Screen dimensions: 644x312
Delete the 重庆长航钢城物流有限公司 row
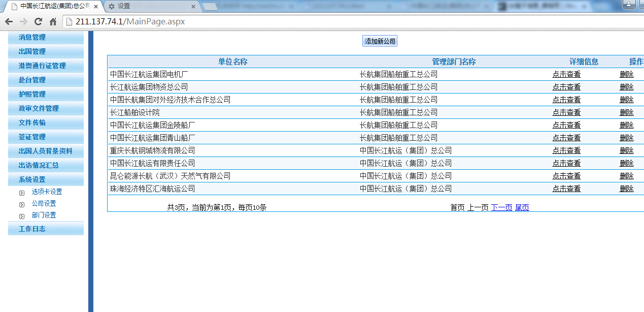pos(627,150)
